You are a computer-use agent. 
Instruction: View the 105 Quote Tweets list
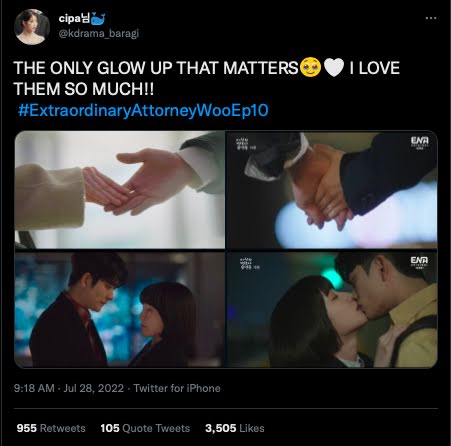coord(145,428)
